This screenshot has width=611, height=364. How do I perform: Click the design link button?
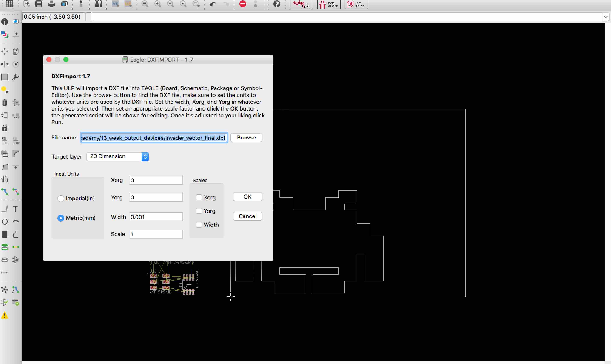(x=301, y=4)
